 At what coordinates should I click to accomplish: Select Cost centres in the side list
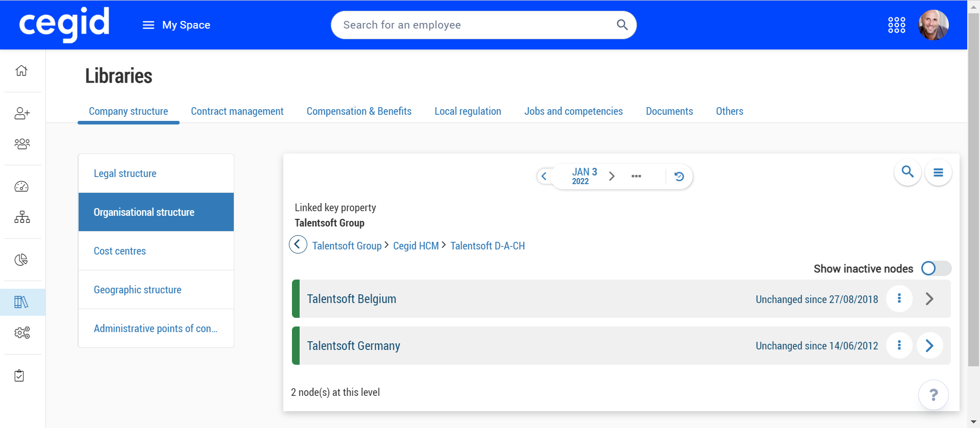[156, 251]
